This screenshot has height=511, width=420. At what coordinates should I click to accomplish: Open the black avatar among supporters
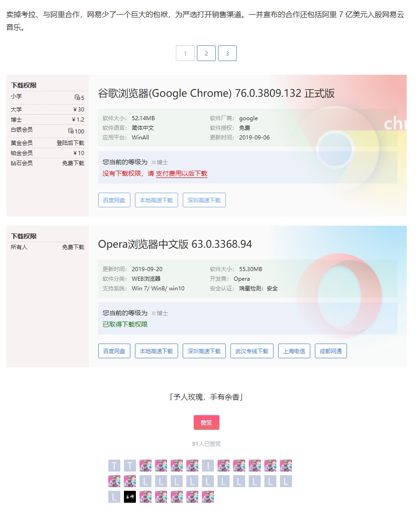click(130, 497)
